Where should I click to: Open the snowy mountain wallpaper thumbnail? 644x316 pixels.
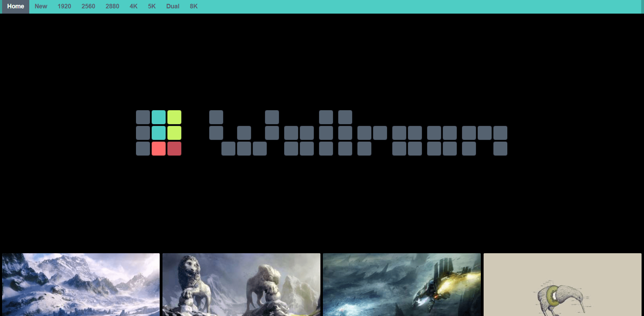pyautogui.click(x=81, y=285)
